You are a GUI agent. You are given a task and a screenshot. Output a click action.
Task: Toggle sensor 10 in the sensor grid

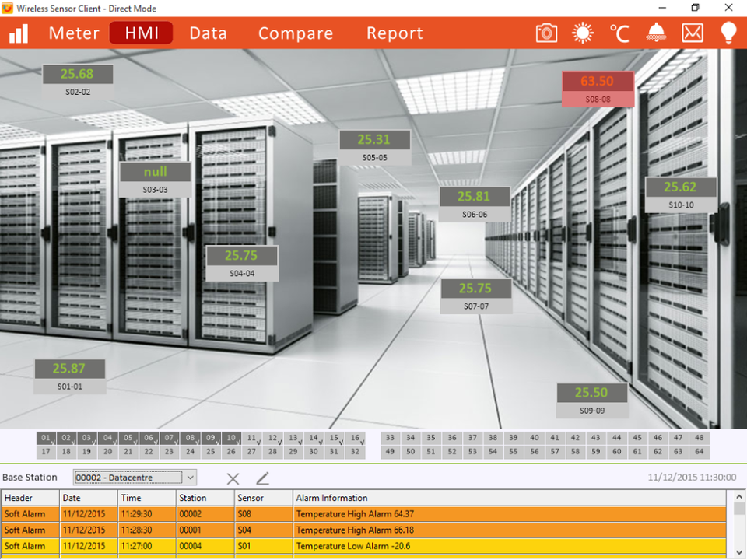coord(231,439)
